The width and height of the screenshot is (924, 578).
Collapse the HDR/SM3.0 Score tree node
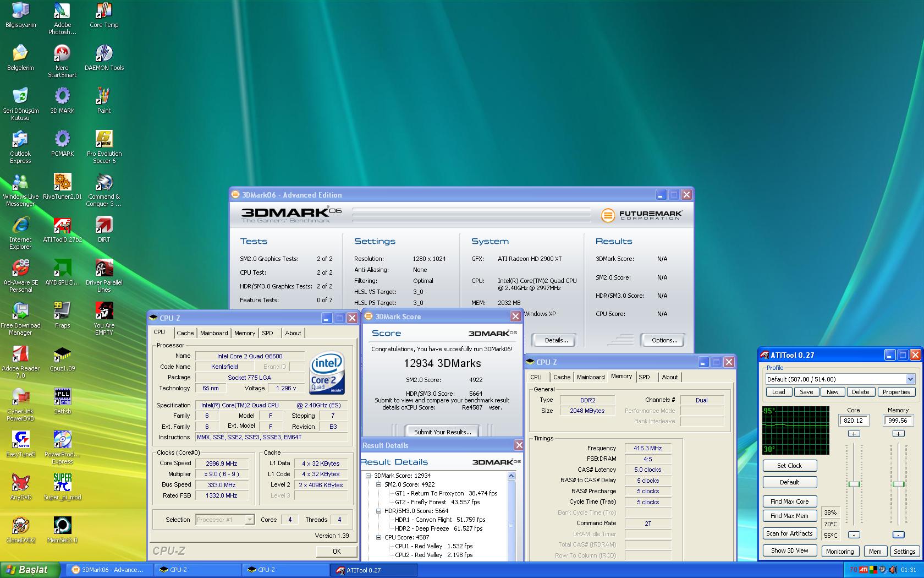pos(379,511)
